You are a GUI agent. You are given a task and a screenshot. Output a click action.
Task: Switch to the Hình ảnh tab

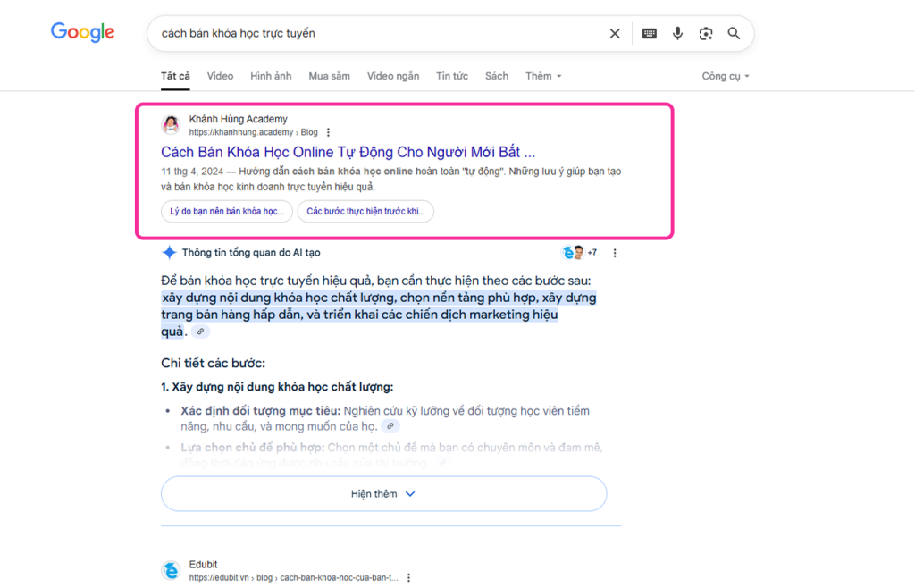271,76
